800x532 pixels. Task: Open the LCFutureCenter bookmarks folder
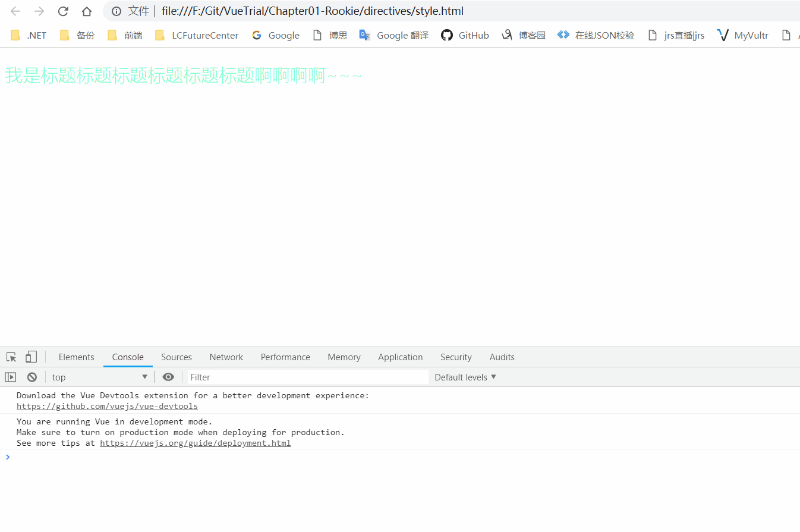197,35
